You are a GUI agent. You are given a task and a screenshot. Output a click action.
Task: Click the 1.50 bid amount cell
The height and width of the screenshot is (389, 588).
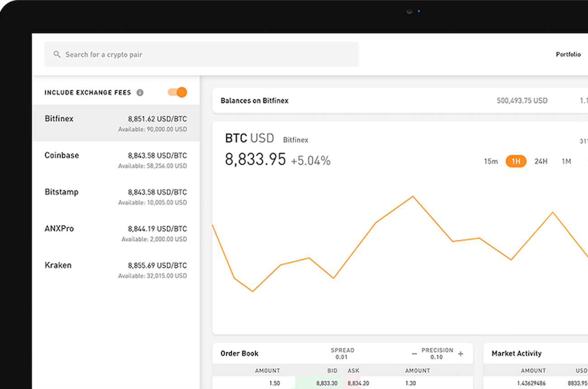coord(275,383)
